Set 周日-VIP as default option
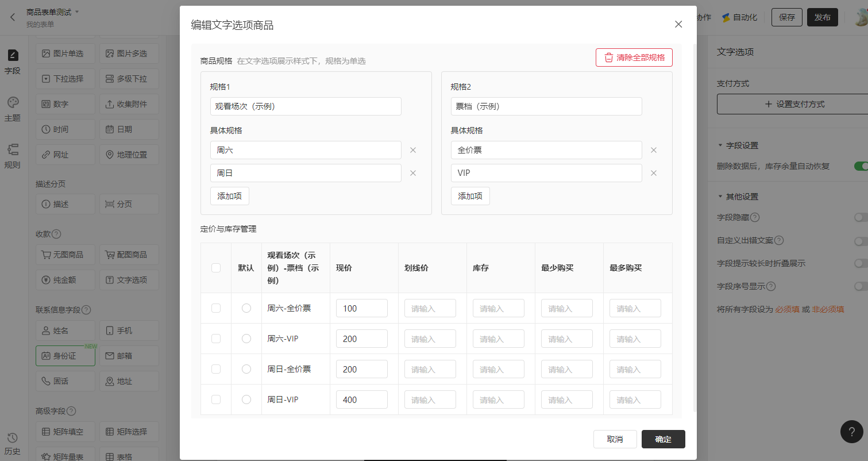The height and width of the screenshot is (461, 868). [x=246, y=399]
